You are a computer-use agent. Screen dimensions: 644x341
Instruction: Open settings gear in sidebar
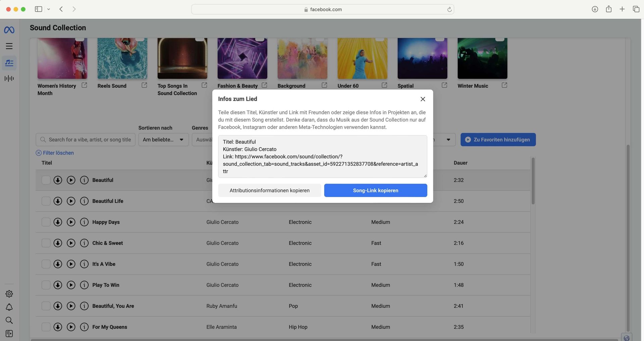(x=9, y=294)
